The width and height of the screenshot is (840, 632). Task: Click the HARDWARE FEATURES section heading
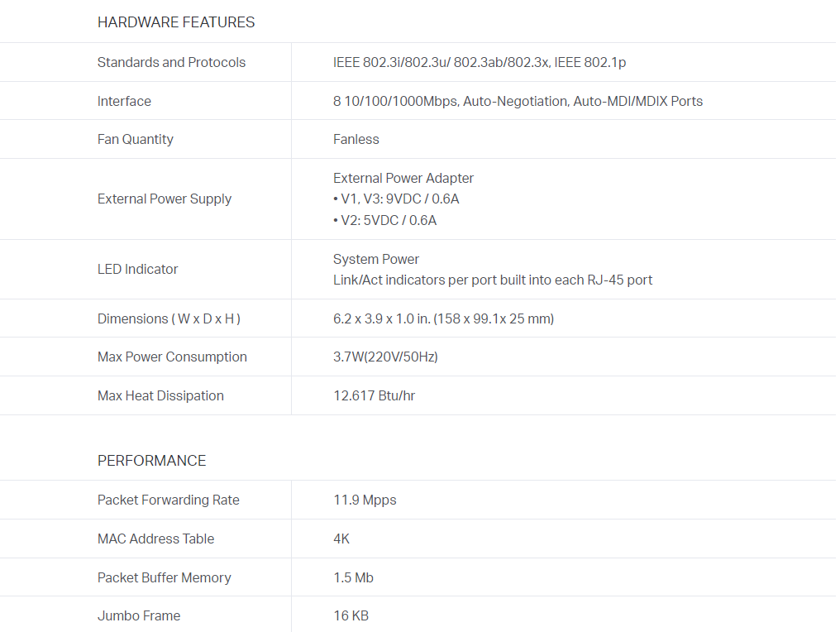[176, 22]
